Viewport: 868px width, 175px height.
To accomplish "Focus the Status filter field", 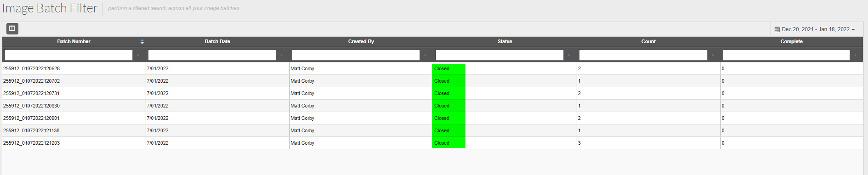I will [499, 55].
